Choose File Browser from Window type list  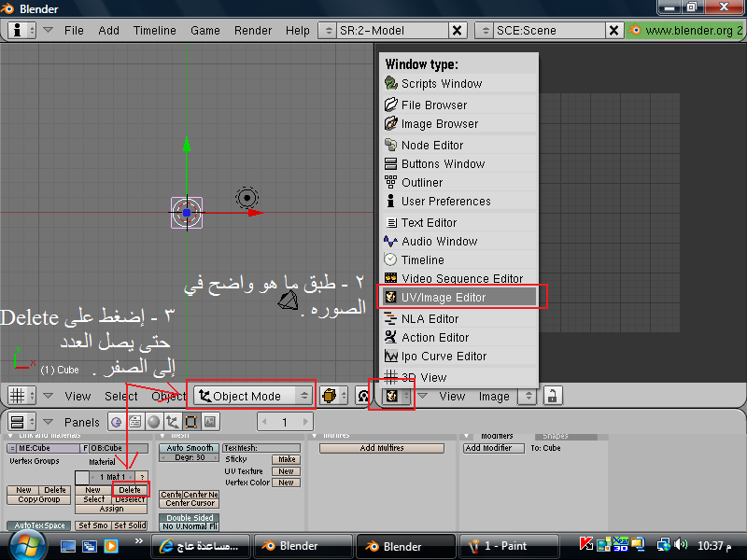(x=459, y=105)
